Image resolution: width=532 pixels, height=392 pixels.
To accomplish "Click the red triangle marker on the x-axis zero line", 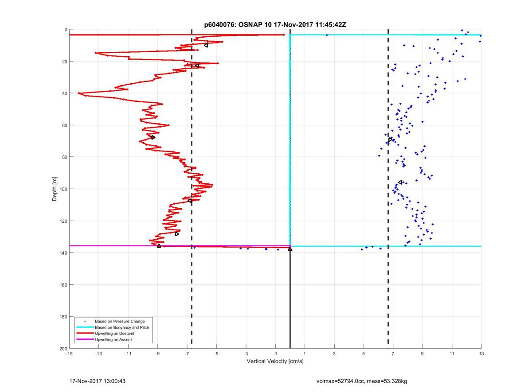I will click(290, 249).
